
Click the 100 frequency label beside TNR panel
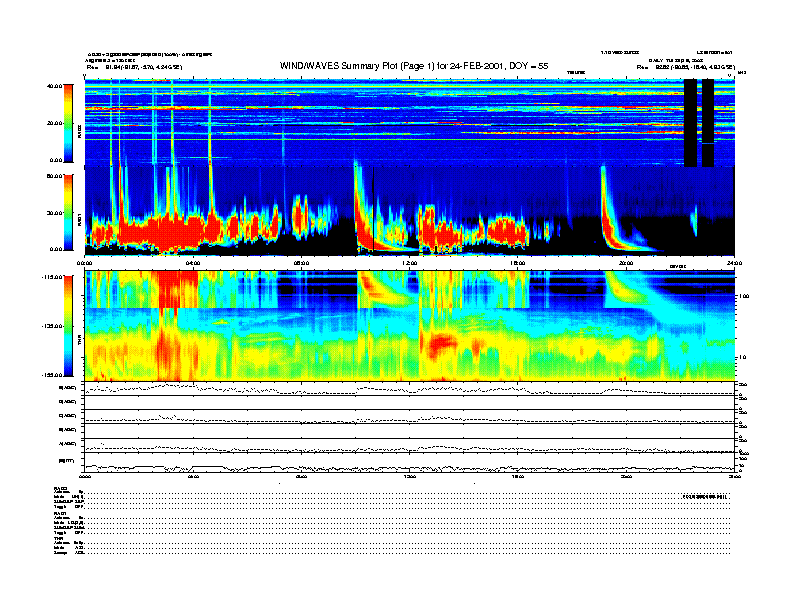click(744, 296)
